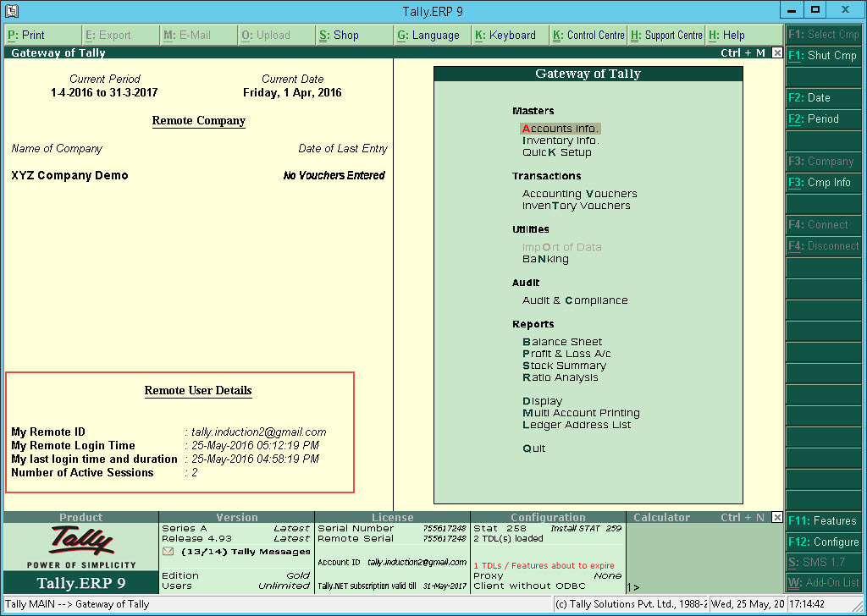Select Accounting Vouchers under Transactions

pyautogui.click(x=578, y=193)
